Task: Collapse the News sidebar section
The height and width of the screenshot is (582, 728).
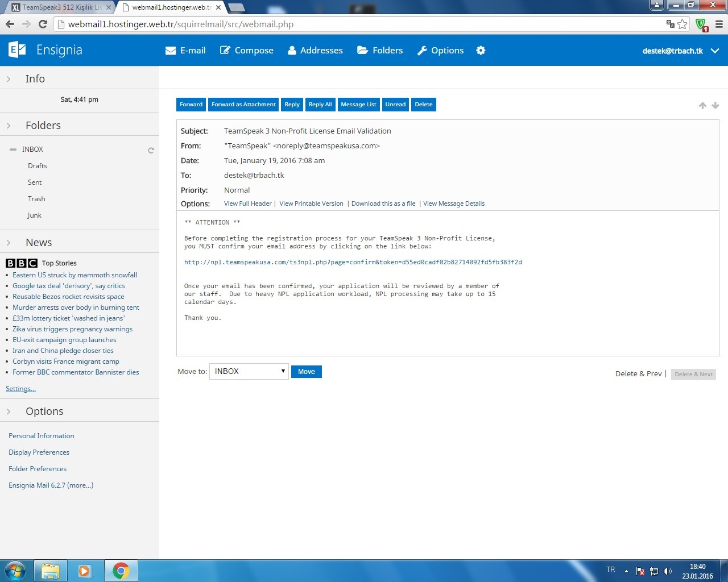Action: (9, 243)
